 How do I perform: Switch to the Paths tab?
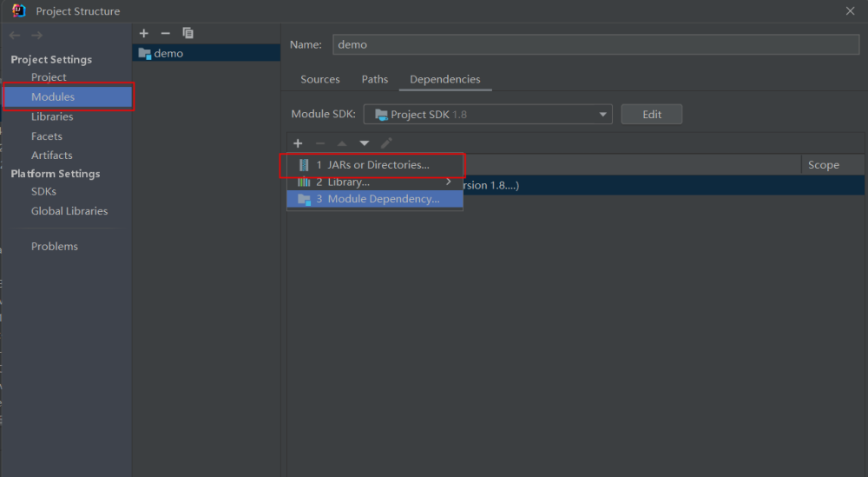375,79
